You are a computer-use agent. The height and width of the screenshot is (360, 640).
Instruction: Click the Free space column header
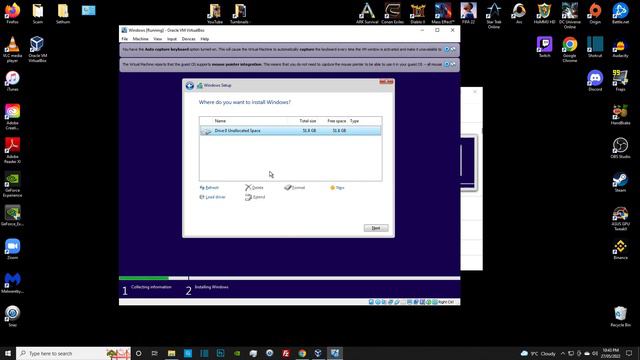pos(337,121)
